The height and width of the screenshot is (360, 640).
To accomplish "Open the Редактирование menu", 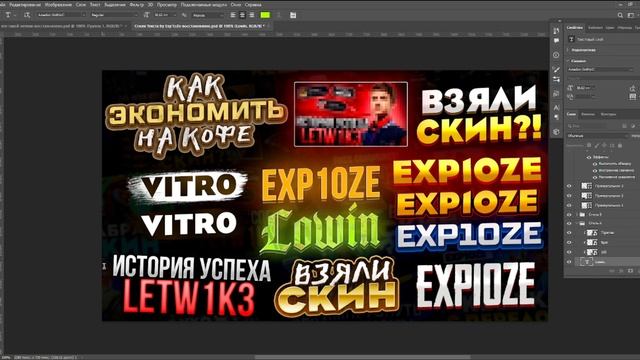I will tap(25, 4).
